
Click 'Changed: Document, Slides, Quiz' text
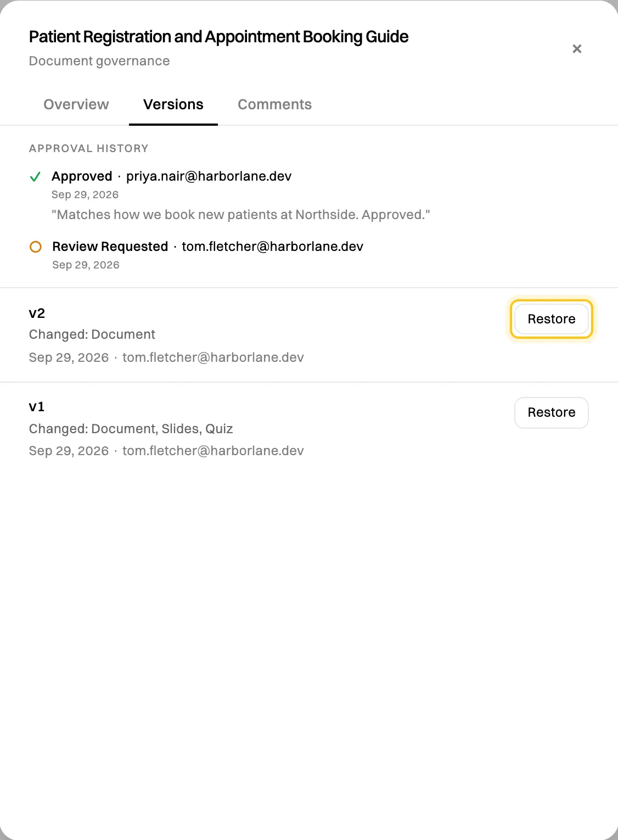[131, 429]
